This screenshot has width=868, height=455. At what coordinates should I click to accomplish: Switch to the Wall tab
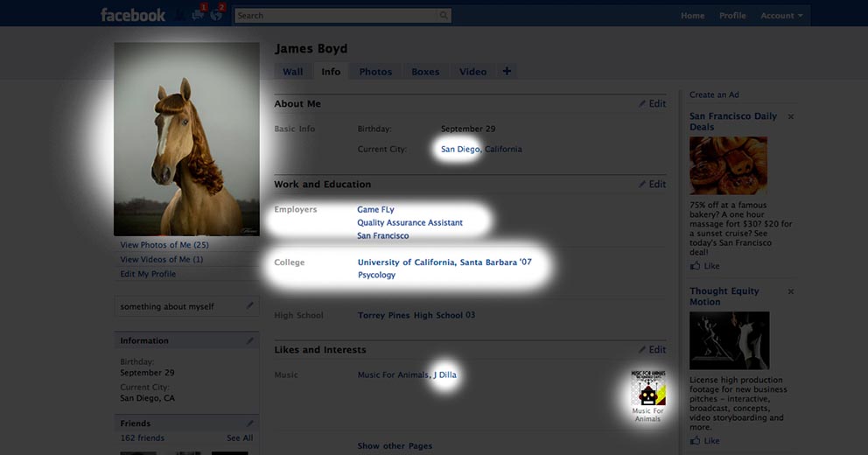point(293,72)
